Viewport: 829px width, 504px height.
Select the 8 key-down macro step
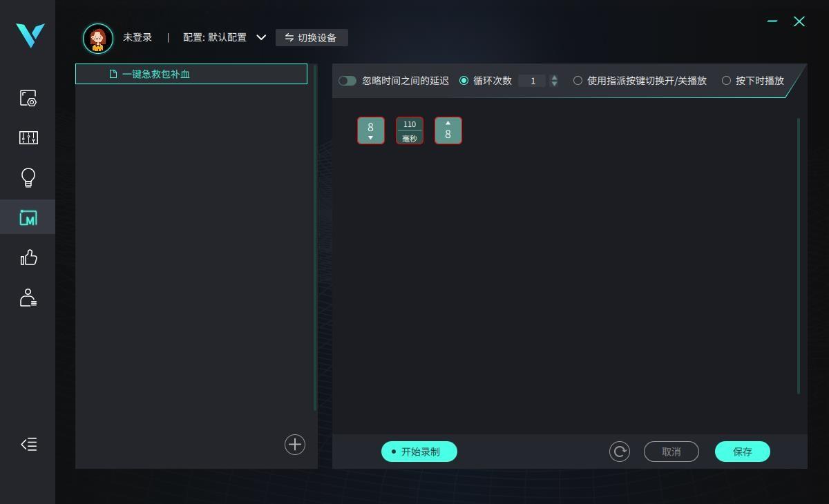click(x=371, y=130)
